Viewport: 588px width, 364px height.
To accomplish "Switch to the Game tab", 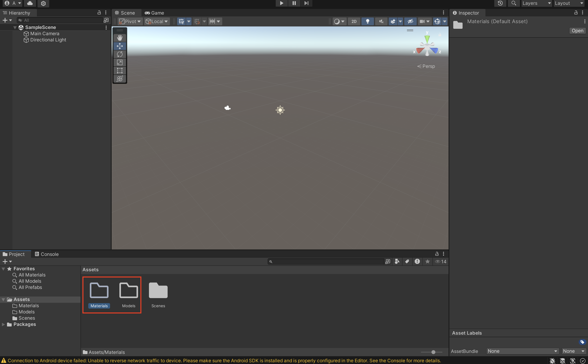I will (x=155, y=13).
